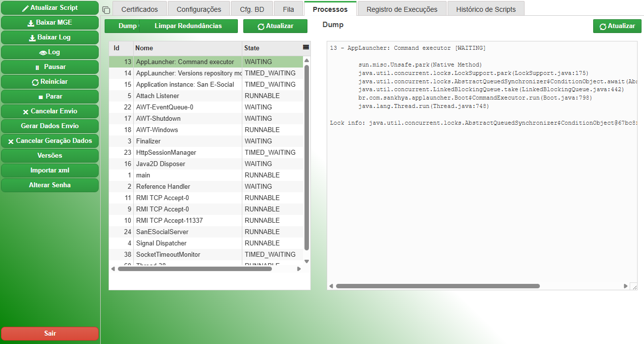Open the table column menu icon
This screenshot has width=644, height=344.
306,47
